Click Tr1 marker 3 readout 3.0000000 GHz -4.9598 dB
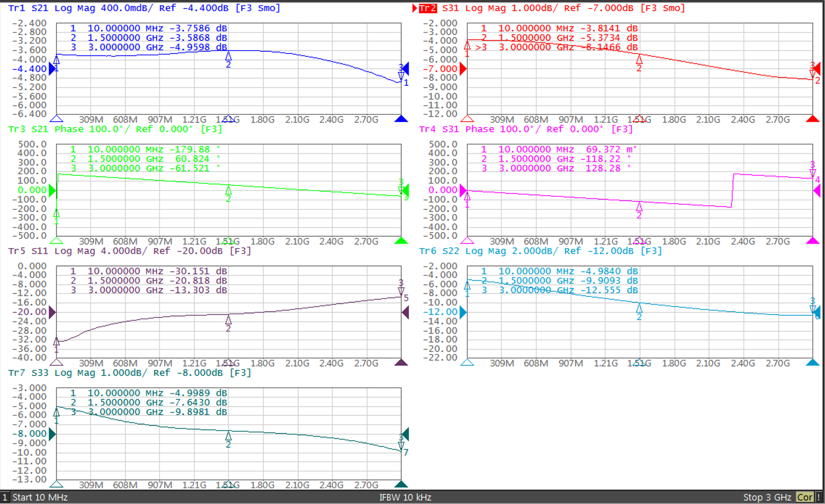 pyautogui.click(x=149, y=47)
